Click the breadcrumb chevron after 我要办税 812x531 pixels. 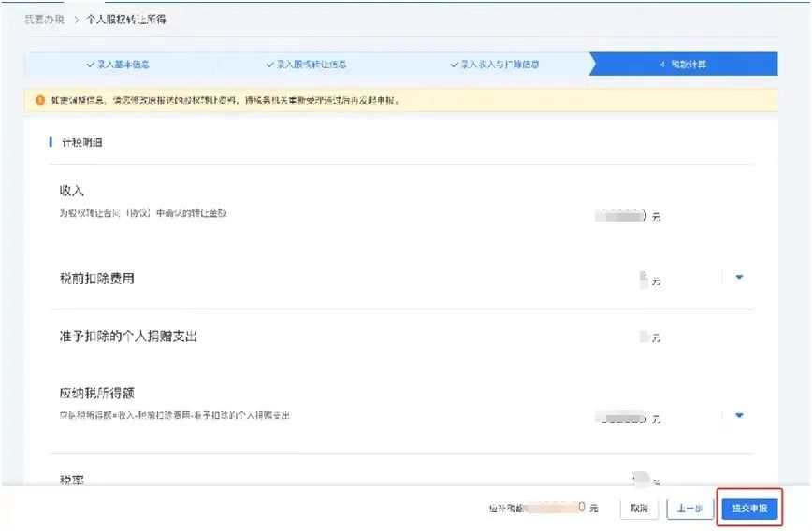coord(76,20)
